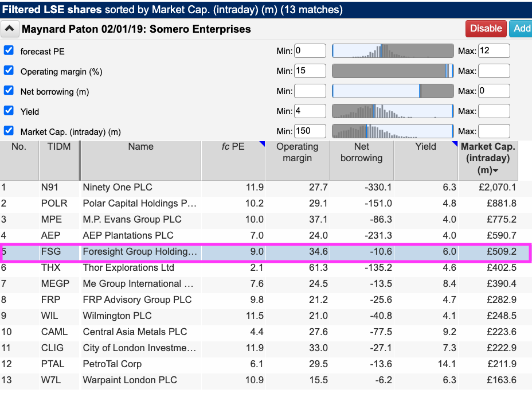Image resolution: width=532 pixels, height=393 pixels.
Task: Click net borrowing value -330.1
Action: [378, 187]
